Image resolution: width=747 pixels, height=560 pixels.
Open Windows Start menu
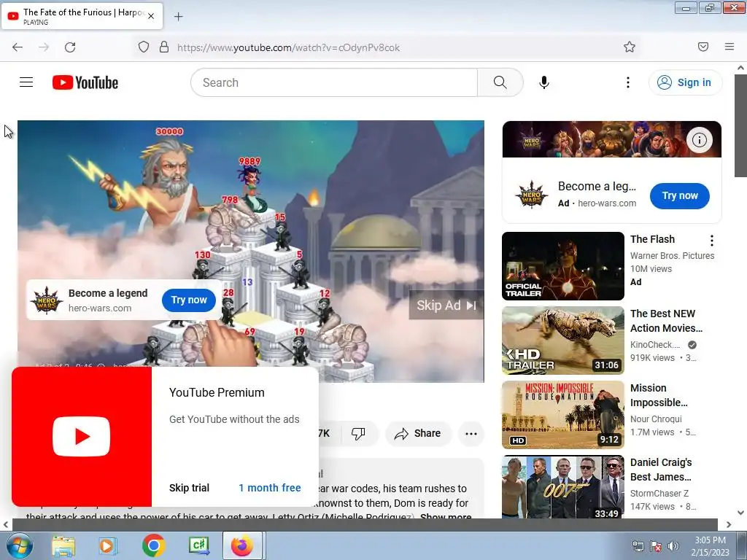pyautogui.click(x=19, y=545)
